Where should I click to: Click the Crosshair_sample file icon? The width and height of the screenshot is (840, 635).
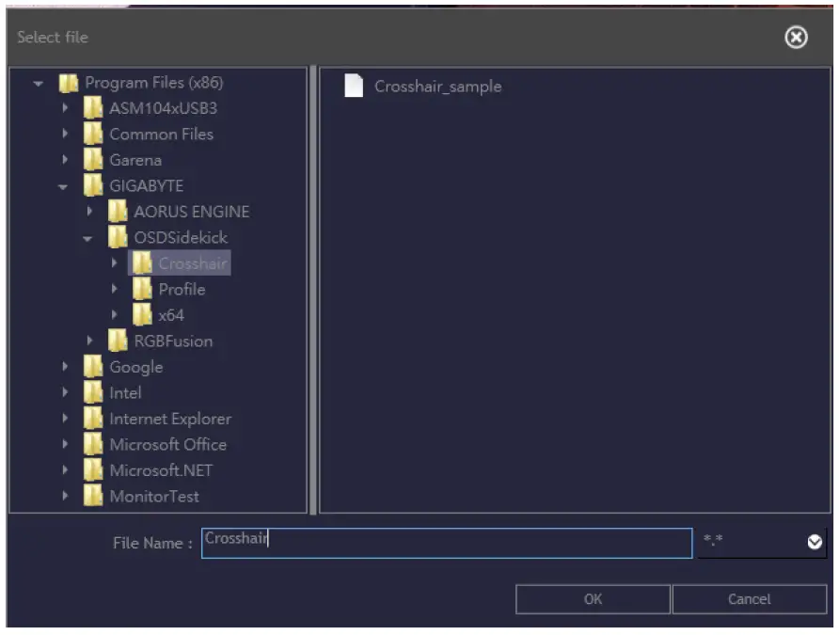click(x=354, y=86)
